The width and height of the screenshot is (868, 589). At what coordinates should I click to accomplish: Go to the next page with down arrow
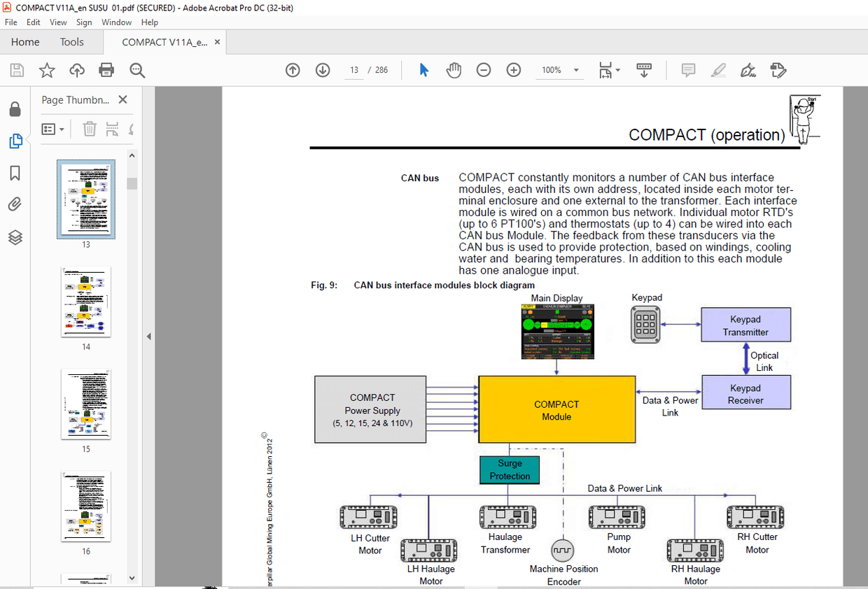322,70
